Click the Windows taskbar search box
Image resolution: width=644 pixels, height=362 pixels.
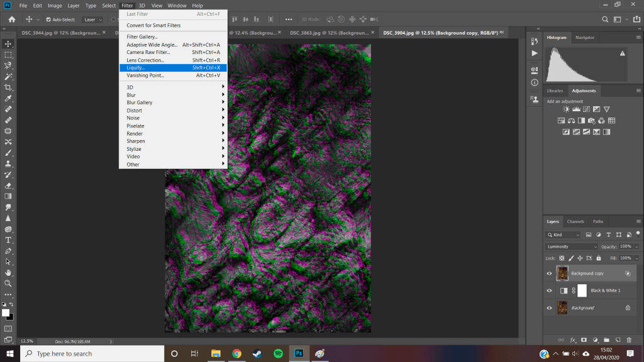(x=91, y=353)
